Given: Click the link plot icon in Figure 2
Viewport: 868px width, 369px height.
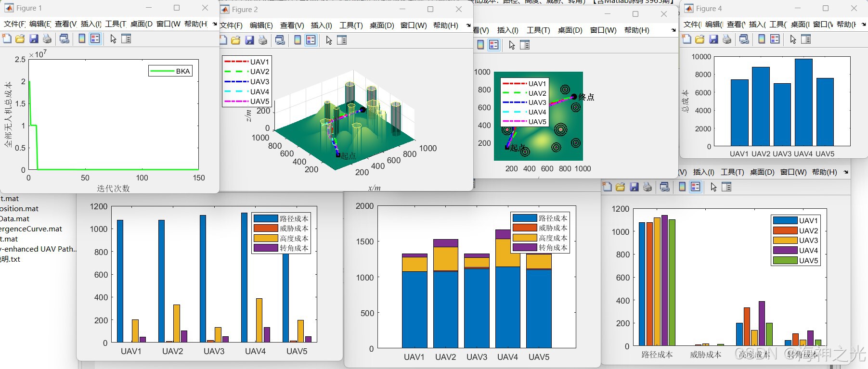Looking at the screenshot, I should pyautogui.click(x=280, y=40).
